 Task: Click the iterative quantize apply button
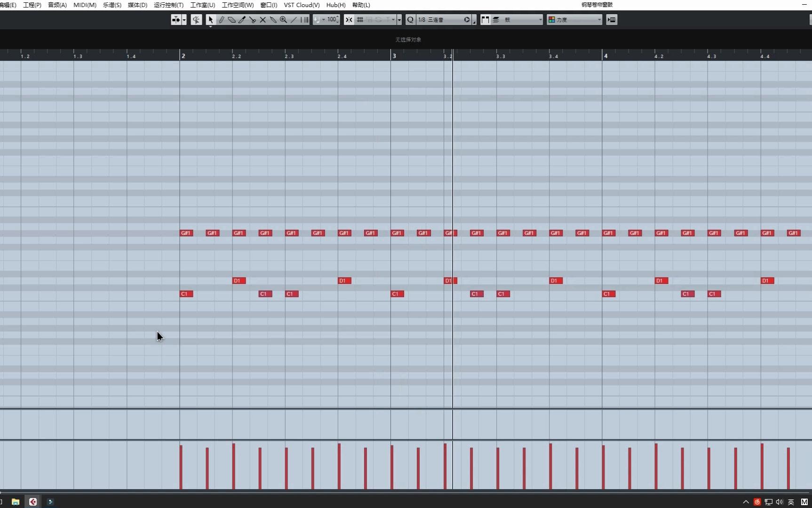(467, 20)
